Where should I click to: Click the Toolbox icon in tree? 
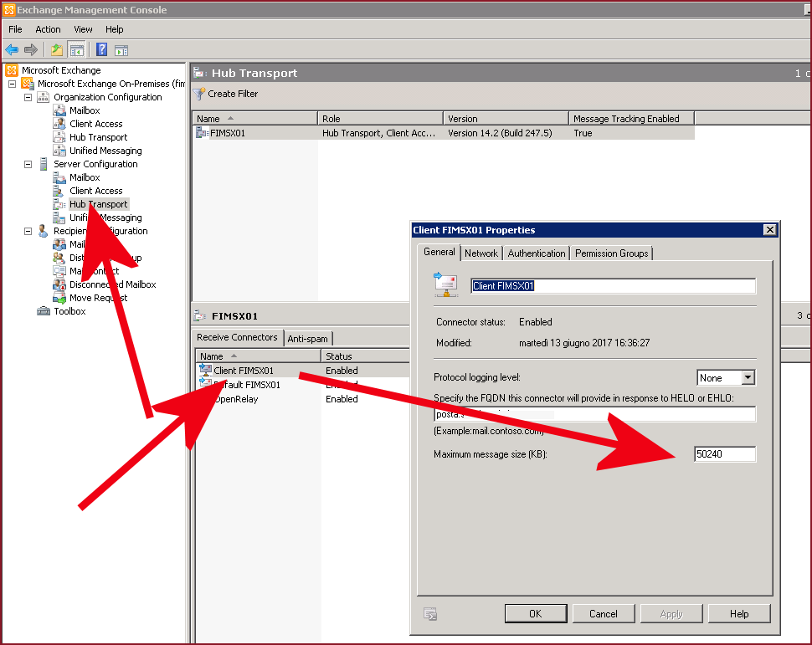coord(44,311)
